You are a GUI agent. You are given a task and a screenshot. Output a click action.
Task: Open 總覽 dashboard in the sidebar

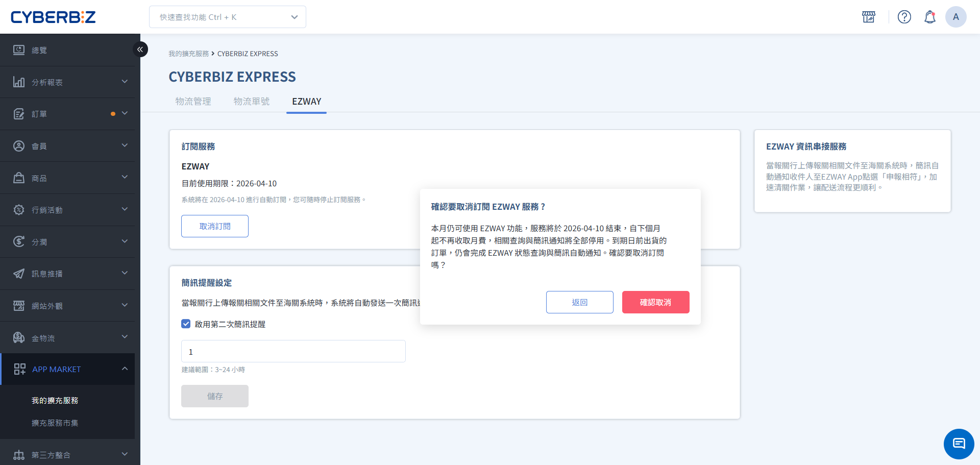39,50
